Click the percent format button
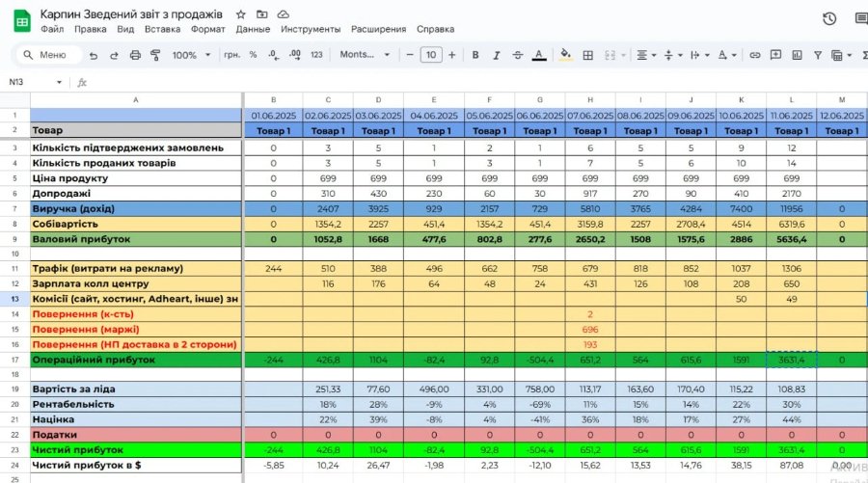The width and height of the screenshot is (868, 483). pyautogui.click(x=253, y=55)
